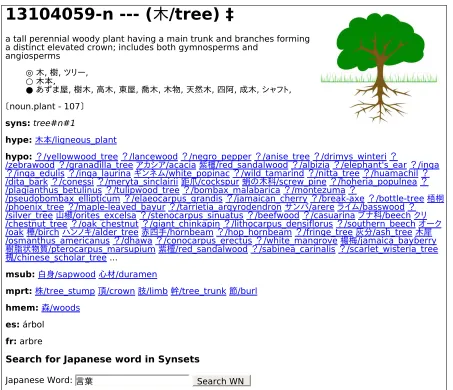This screenshot has width=453, height=390.
Task: Open the woods hmem link
Action: tap(61, 308)
